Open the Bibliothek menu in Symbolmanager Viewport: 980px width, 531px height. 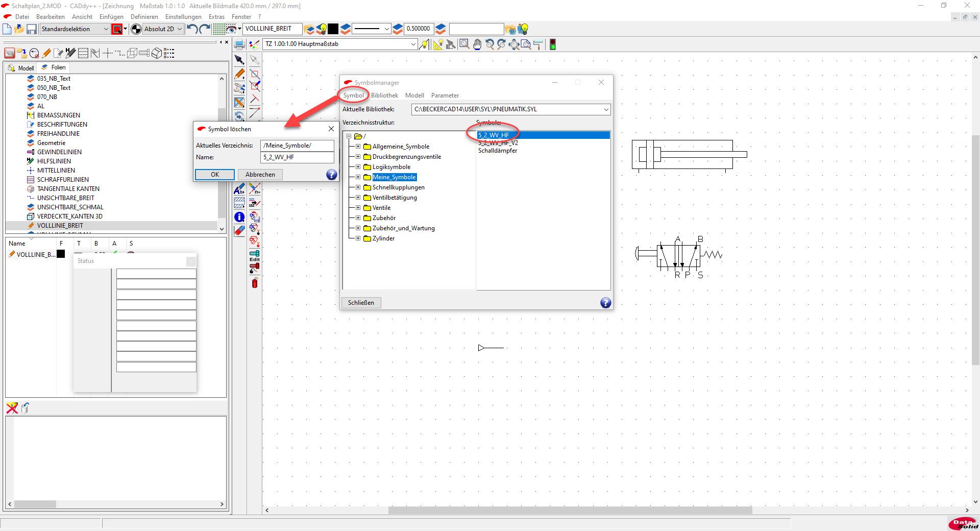pos(384,95)
